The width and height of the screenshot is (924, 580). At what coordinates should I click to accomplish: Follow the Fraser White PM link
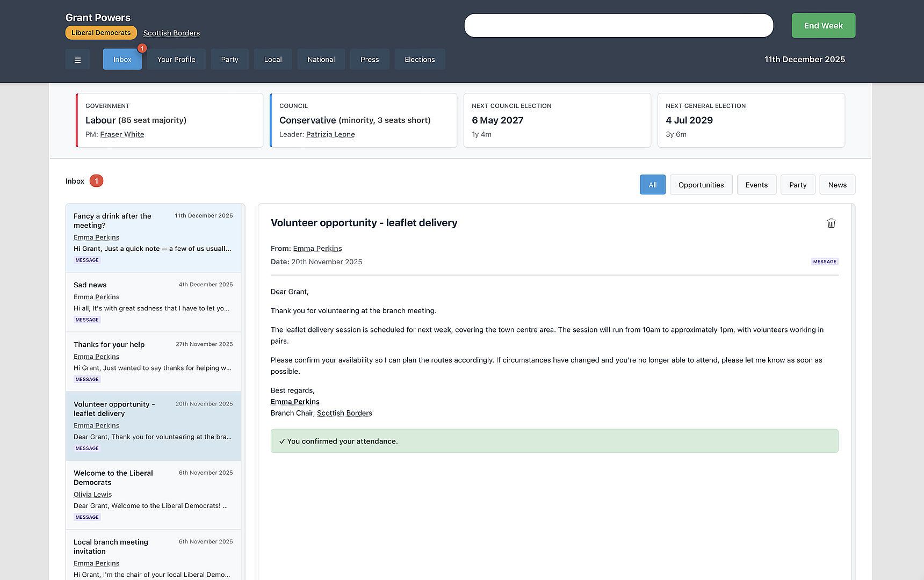pyautogui.click(x=122, y=134)
